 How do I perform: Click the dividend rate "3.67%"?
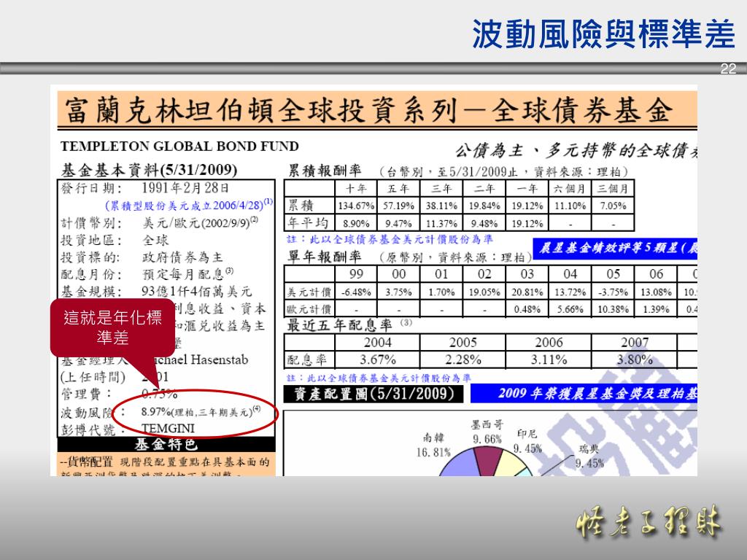pyautogui.click(x=377, y=359)
